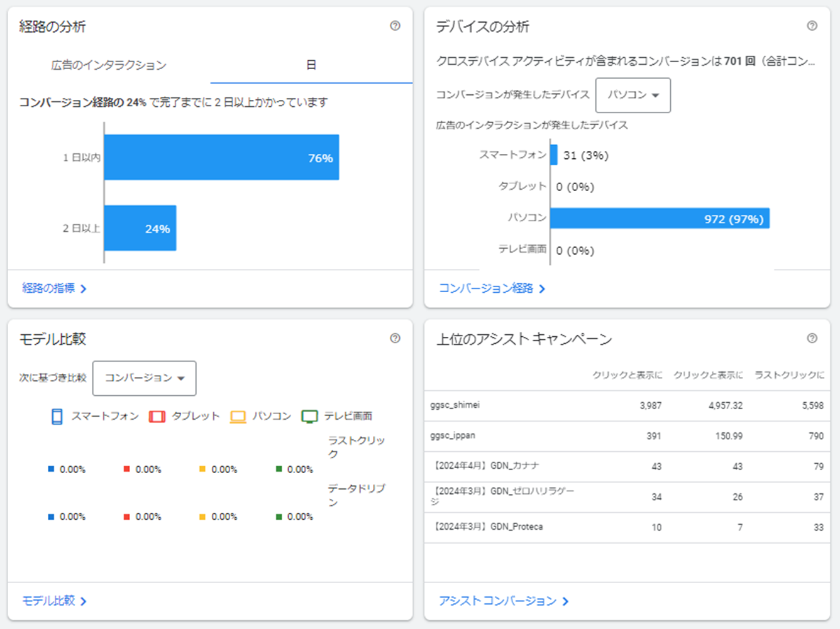Click chevron arrow beside モデル比較 link

point(84,601)
